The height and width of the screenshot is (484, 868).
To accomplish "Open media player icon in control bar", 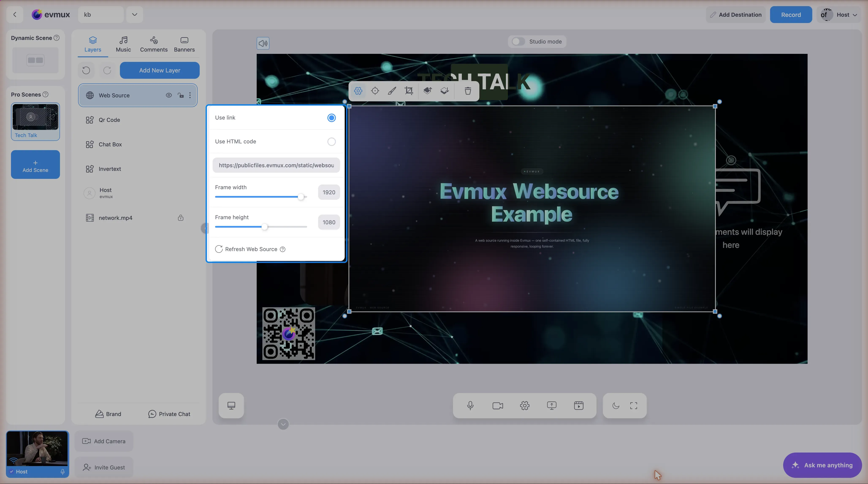I will coord(579,405).
